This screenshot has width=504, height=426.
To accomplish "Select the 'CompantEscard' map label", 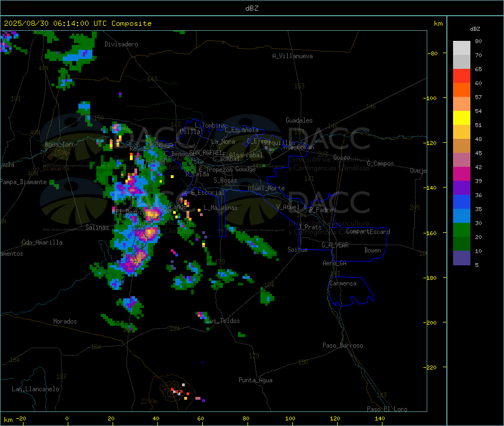I will click(x=368, y=232).
